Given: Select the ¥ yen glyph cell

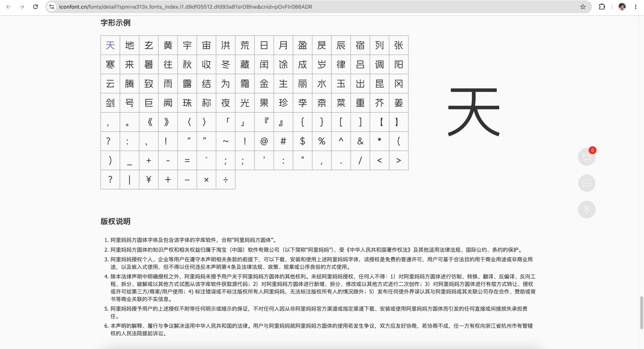Looking at the screenshot, I should [149, 180].
